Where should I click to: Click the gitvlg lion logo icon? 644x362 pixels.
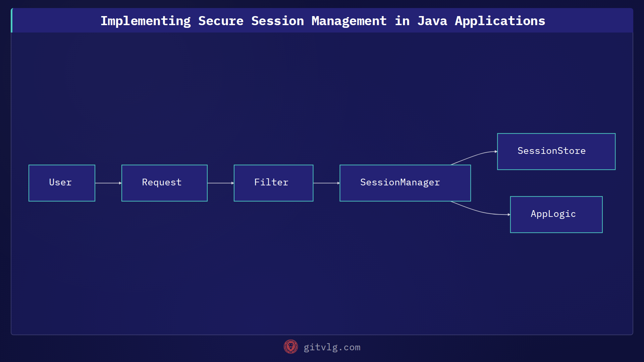pos(290,347)
